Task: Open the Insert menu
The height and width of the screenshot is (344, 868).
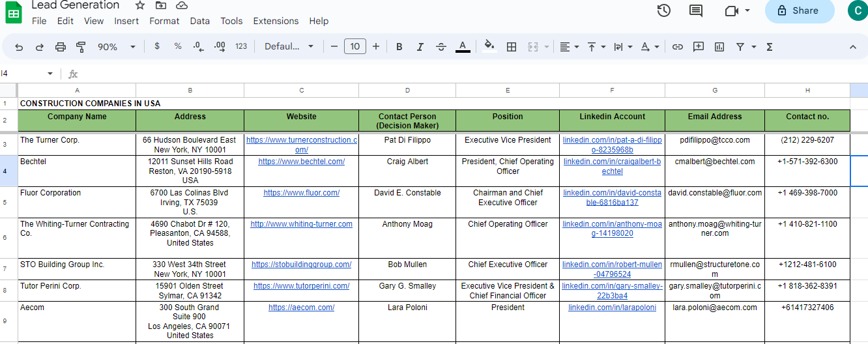Action: 126,21
